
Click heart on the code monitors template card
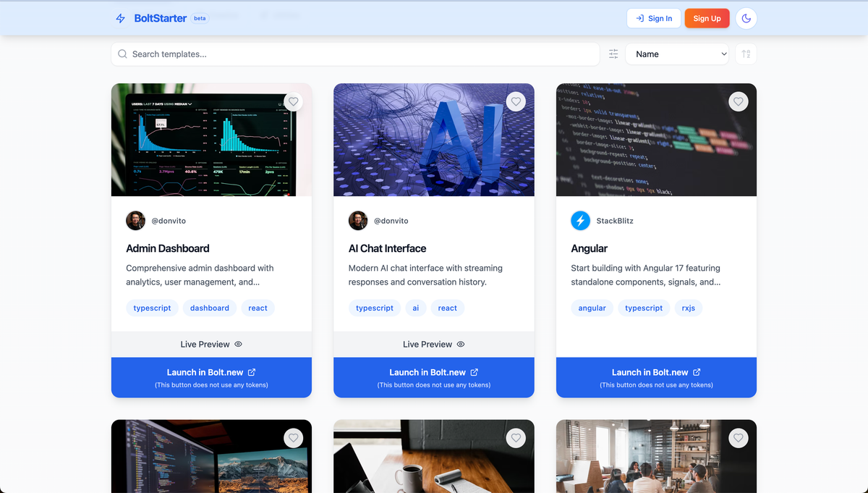coord(292,438)
